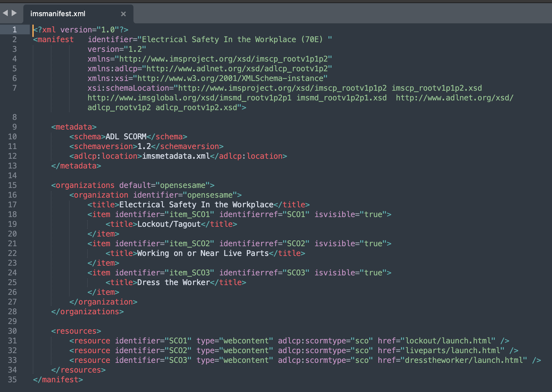The height and width of the screenshot is (392, 552).
Task: Click the Lockout/Tagout title text
Action: pyautogui.click(x=169, y=224)
